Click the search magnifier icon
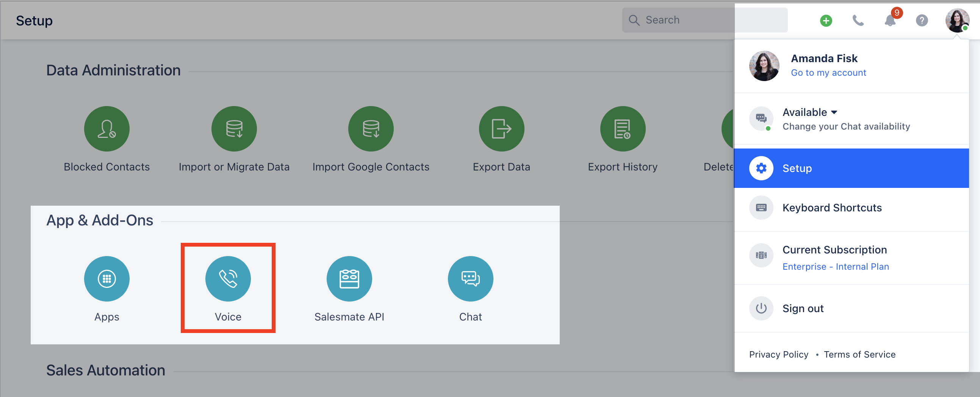 click(x=634, y=20)
